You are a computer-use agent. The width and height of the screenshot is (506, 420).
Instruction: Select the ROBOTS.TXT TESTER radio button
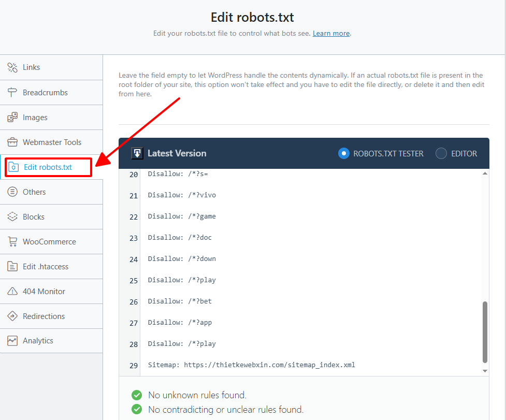click(343, 153)
